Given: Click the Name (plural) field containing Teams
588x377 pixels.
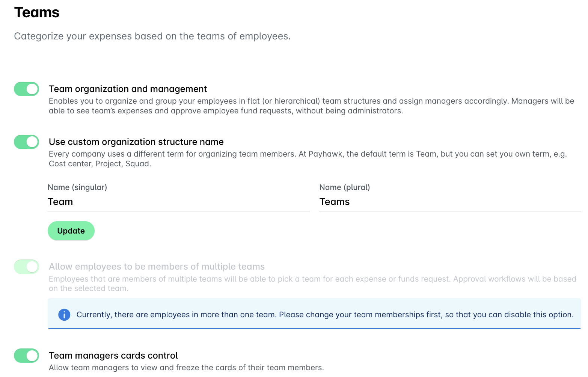Looking at the screenshot, I should 450,202.
